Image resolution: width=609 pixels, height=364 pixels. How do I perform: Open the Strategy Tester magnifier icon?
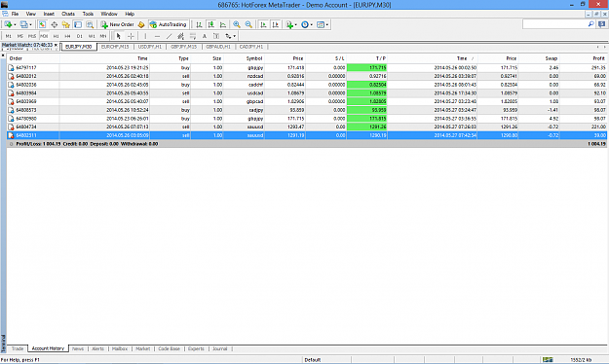point(90,24)
